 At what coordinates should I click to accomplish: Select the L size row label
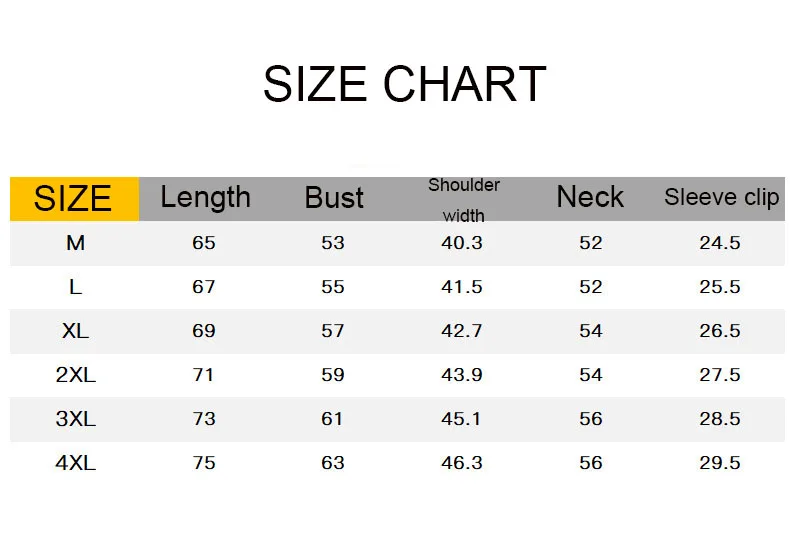[x=75, y=287]
